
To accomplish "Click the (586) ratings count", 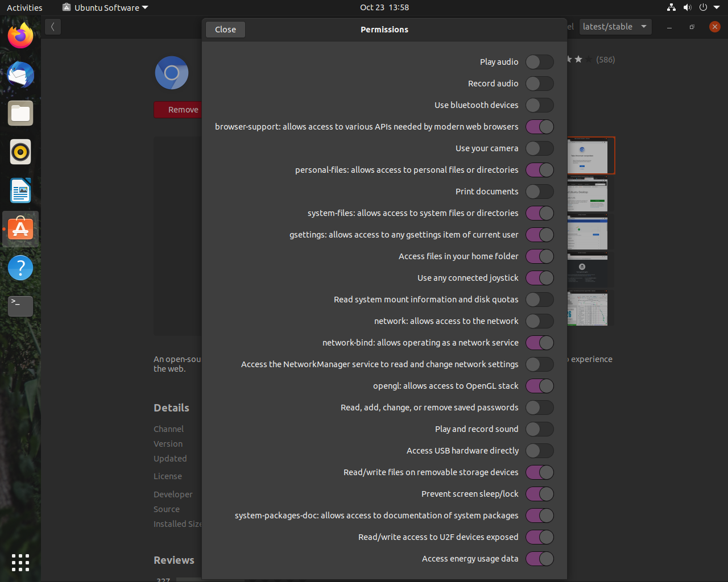I will (605, 59).
